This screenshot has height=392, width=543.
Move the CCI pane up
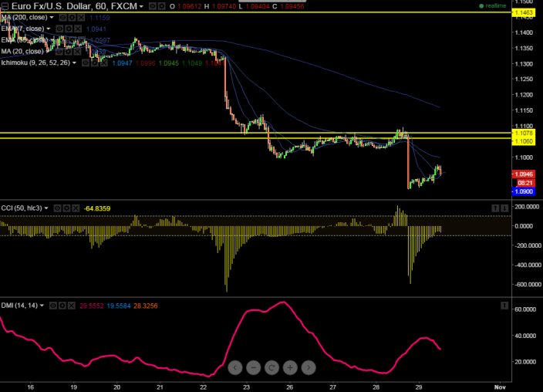coord(495,208)
